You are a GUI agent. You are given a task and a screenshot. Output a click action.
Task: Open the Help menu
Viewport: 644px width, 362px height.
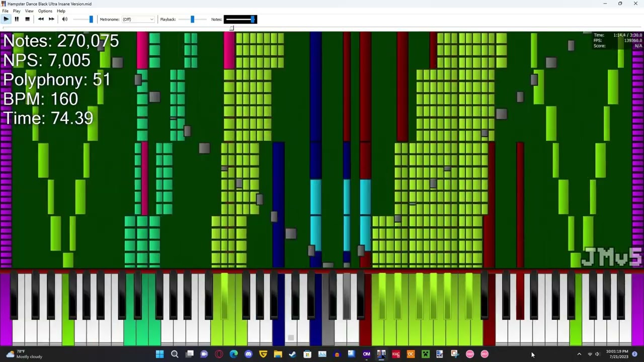[x=61, y=11]
